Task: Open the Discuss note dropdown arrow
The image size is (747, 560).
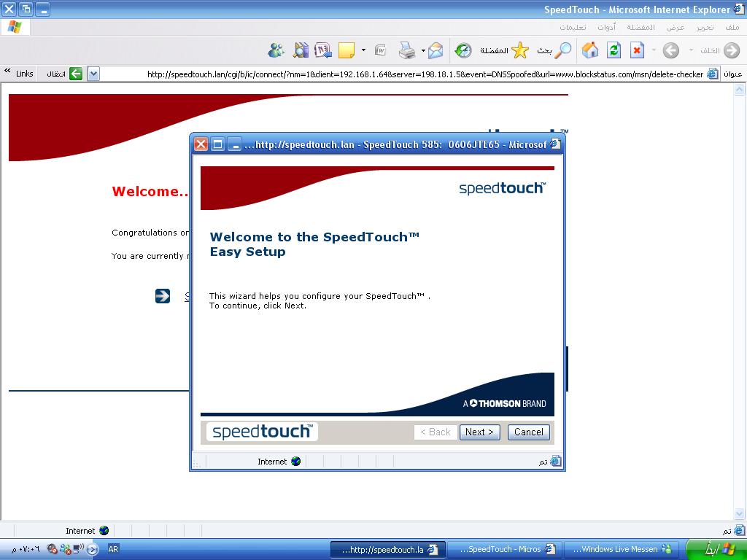Action: pos(363,50)
